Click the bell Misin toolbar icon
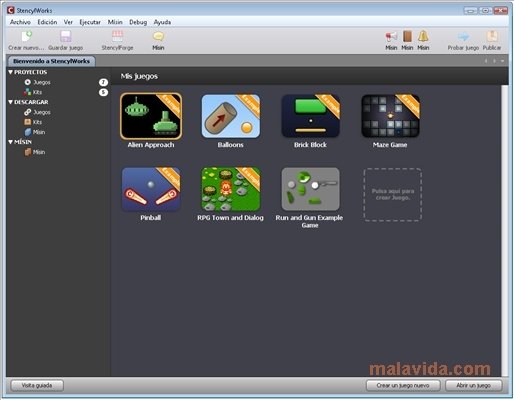This screenshot has width=514, height=400. tap(423, 36)
